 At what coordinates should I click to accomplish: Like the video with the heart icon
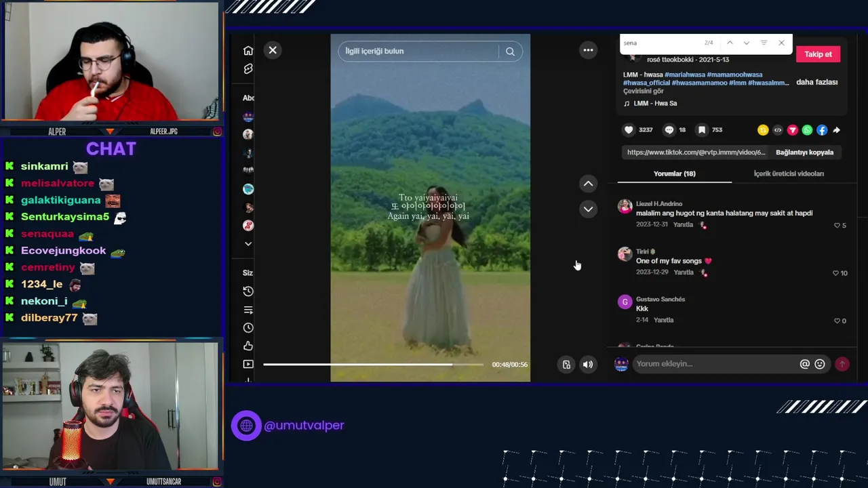point(629,130)
